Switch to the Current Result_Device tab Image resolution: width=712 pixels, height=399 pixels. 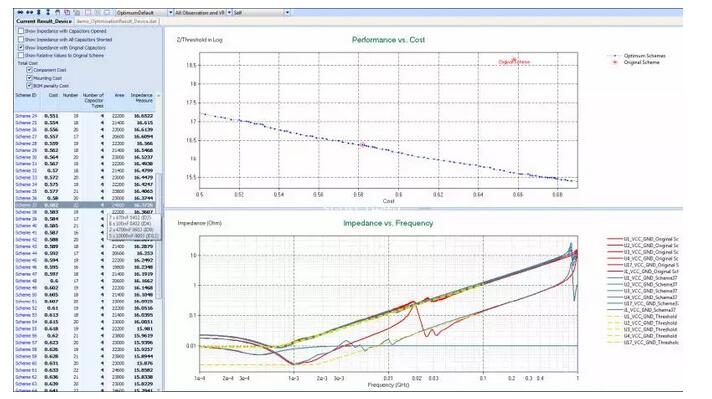[44, 21]
